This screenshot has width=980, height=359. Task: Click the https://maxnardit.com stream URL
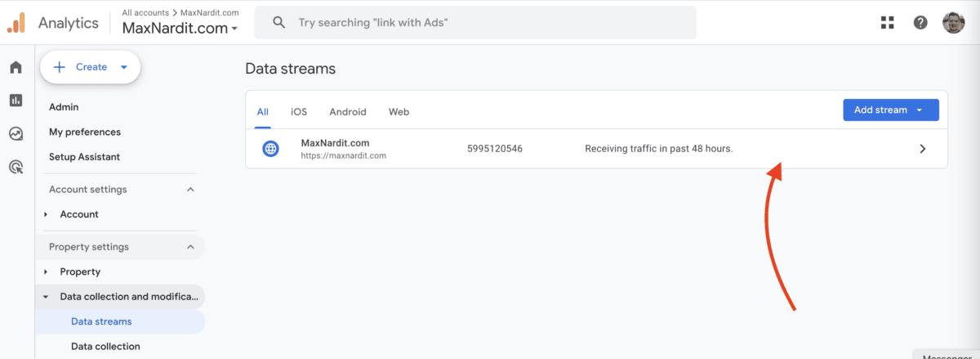coord(343,155)
